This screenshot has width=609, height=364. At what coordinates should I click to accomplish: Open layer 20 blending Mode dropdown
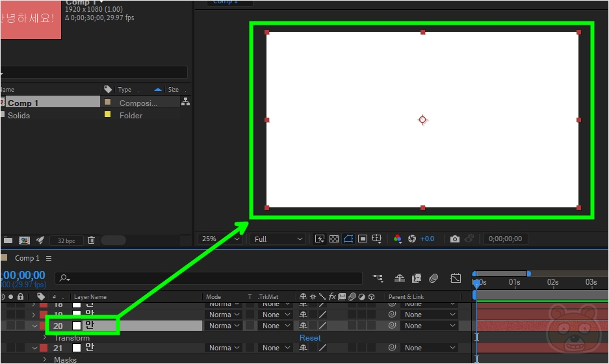point(224,326)
